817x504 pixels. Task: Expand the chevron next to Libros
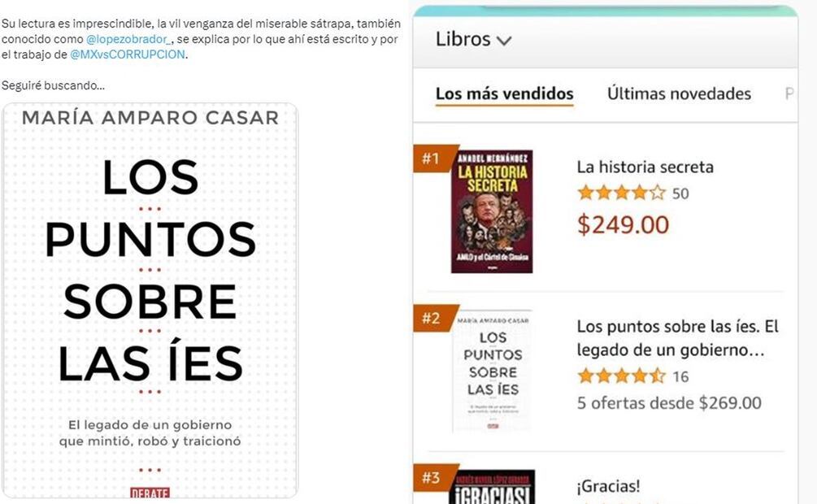click(x=504, y=41)
